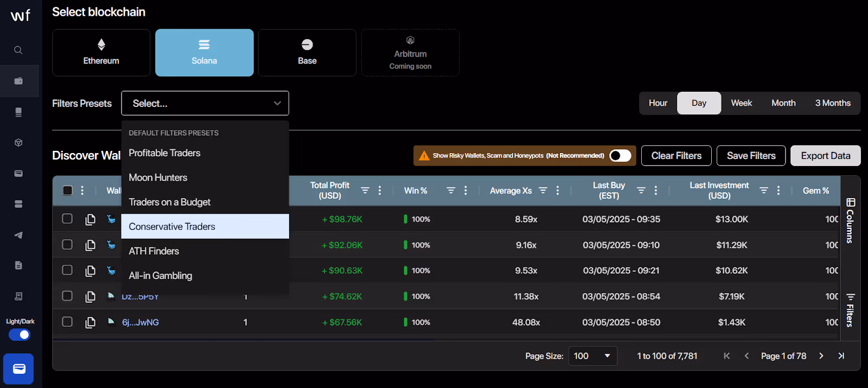Choose the Conservative Traders preset
Image resolution: width=868 pixels, height=388 pixels.
click(x=205, y=226)
